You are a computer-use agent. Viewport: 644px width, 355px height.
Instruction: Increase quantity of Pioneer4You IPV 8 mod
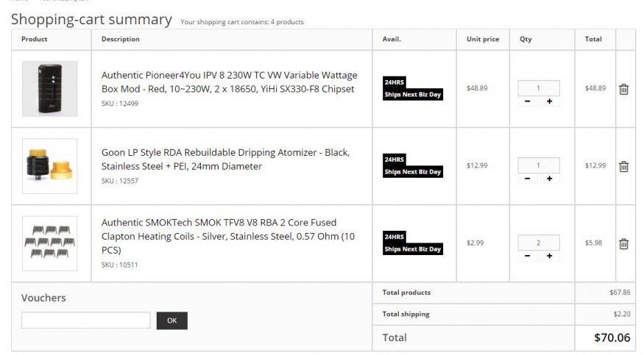(549, 101)
